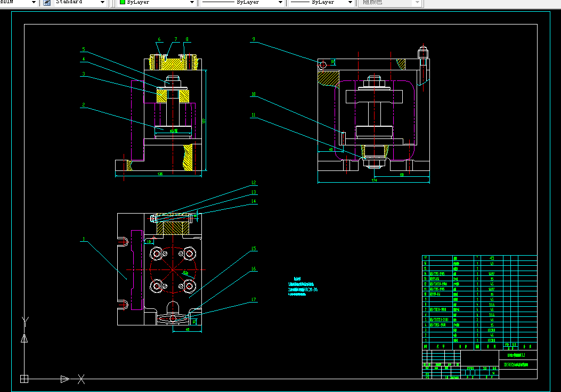
Task: Select part balloon number 6 label
Action: tap(159, 39)
